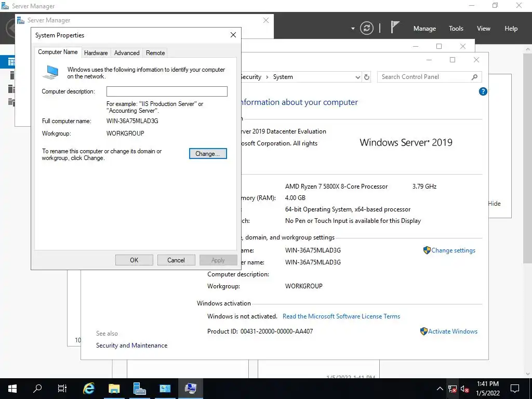
Task: Open Control Panel help question mark
Action: 483,91
